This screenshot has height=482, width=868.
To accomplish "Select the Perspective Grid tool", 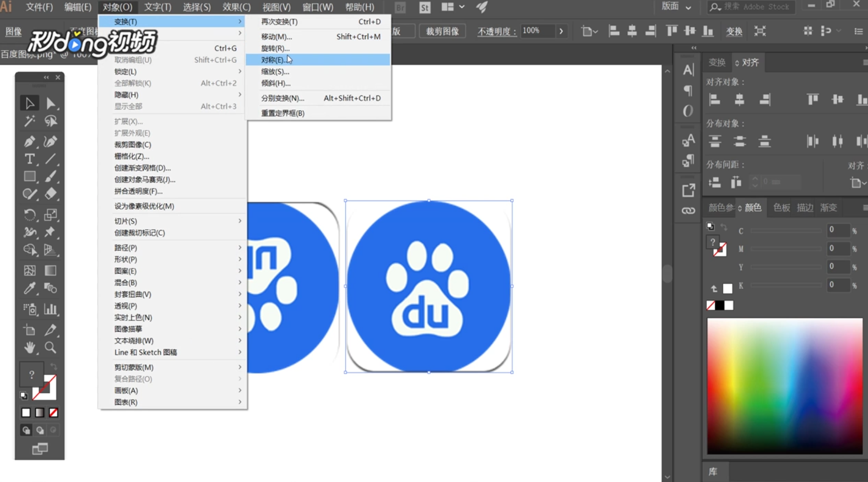I will pos(51,250).
